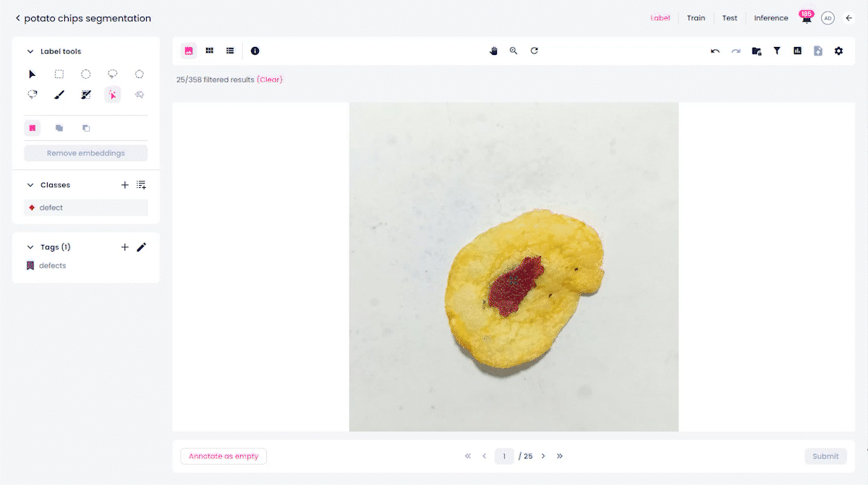Image resolution: width=868 pixels, height=485 pixels.
Task: Open the Train tab
Action: click(x=696, y=18)
